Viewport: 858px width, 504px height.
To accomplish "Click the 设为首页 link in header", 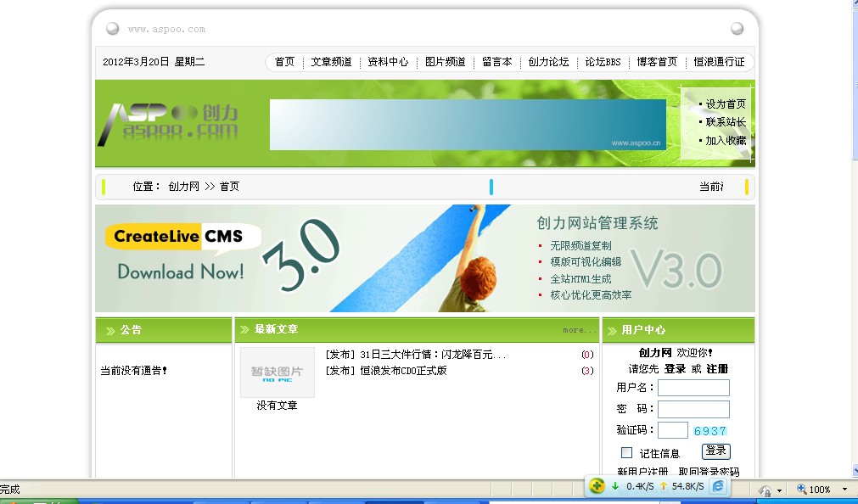I will pyautogui.click(x=726, y=104).
